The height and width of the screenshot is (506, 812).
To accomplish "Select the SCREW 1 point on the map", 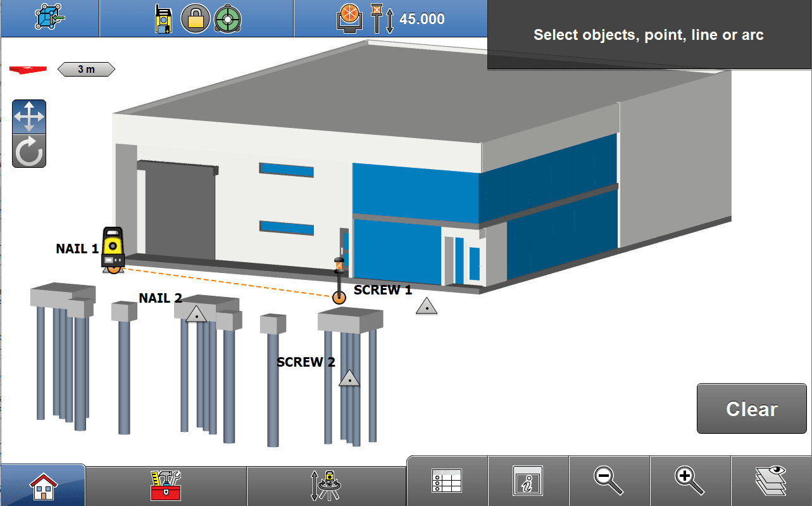I will 339,297.
